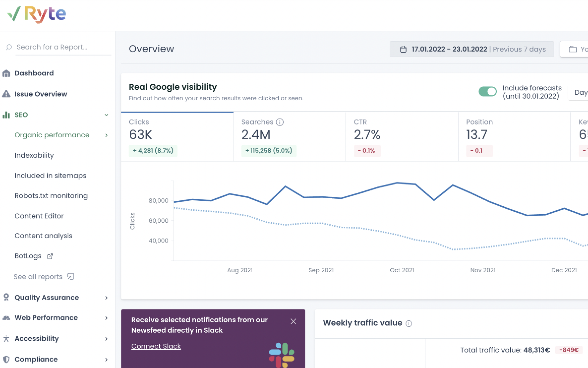Click the Ryte logo

(x=37, y=14)
